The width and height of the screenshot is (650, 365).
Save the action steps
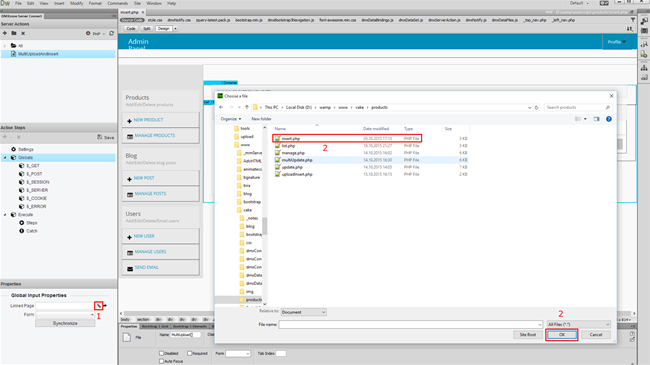pyautogui.click(x=106, y=137)
